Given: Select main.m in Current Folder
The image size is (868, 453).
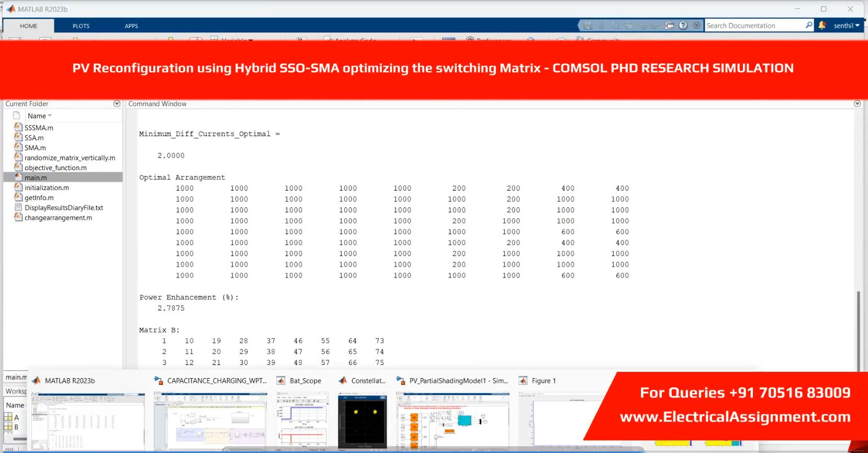Looking at the screenshot, I should [x=36, y=178].
